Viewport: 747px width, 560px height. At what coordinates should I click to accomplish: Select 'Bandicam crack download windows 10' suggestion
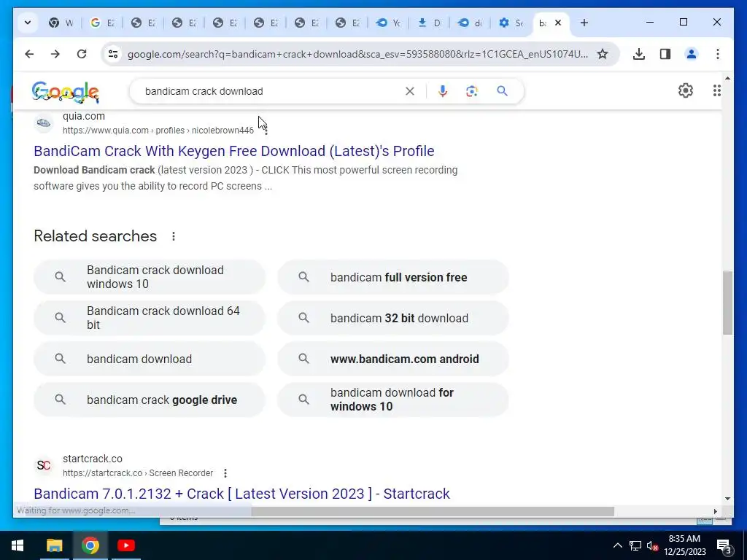click(x=149, y=277)
